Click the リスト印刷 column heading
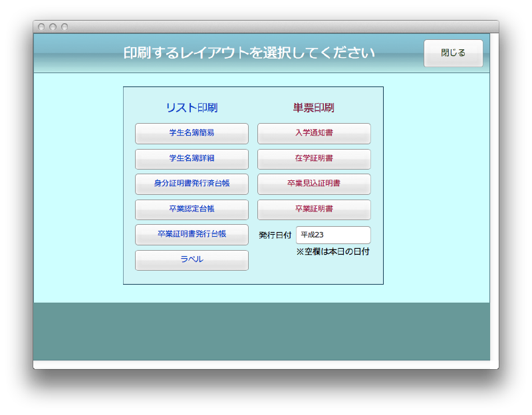This screenshot has width=532, height=415. coord(192,108)
